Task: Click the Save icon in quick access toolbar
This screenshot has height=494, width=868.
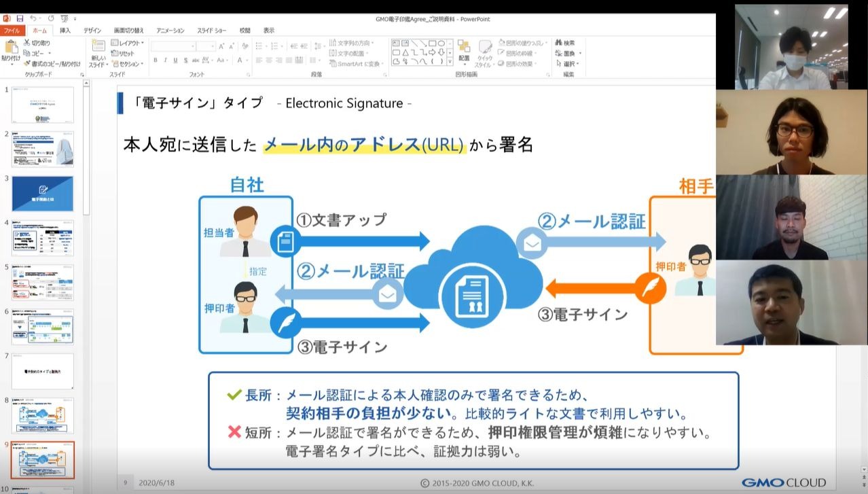Action: point(19,18)
